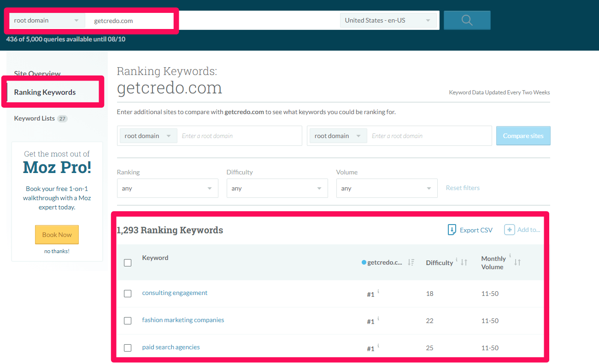The height and width of the screenshot is (364, 599).
Task: Open Keyword Lists in sidebar
Action: coord(35,118)
